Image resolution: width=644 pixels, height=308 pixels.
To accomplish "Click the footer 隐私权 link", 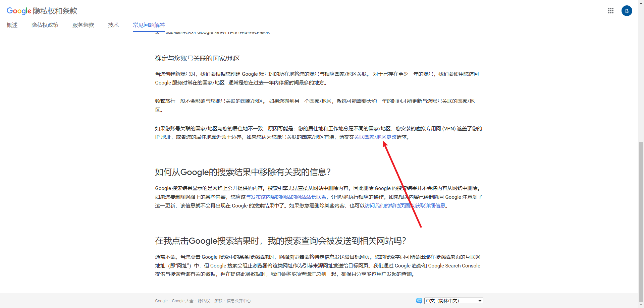I will click(x=204, y=301).
